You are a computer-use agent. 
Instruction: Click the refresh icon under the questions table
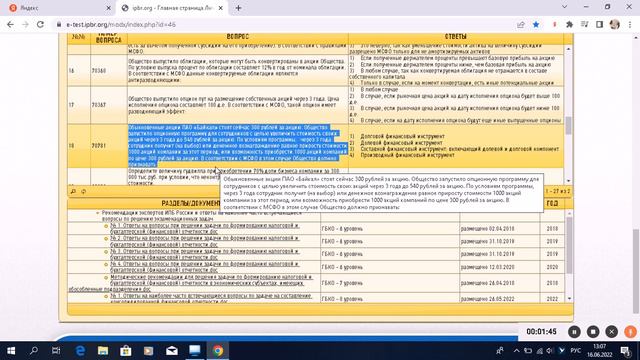(84, 191)
